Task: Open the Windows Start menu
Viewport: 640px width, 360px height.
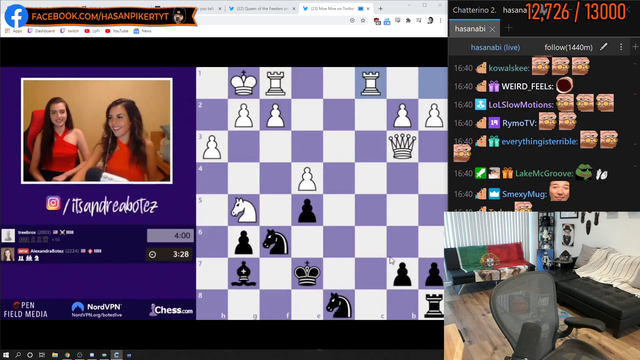Action: pos(6,355)
